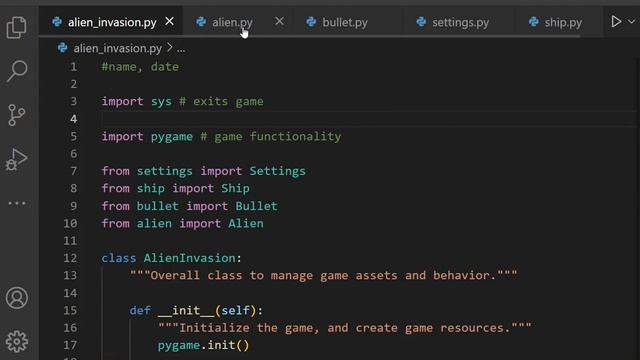The width and height of the screenshot is (640, 360).
Task: Open the Search view icon
Action: [x=17, y=71]
